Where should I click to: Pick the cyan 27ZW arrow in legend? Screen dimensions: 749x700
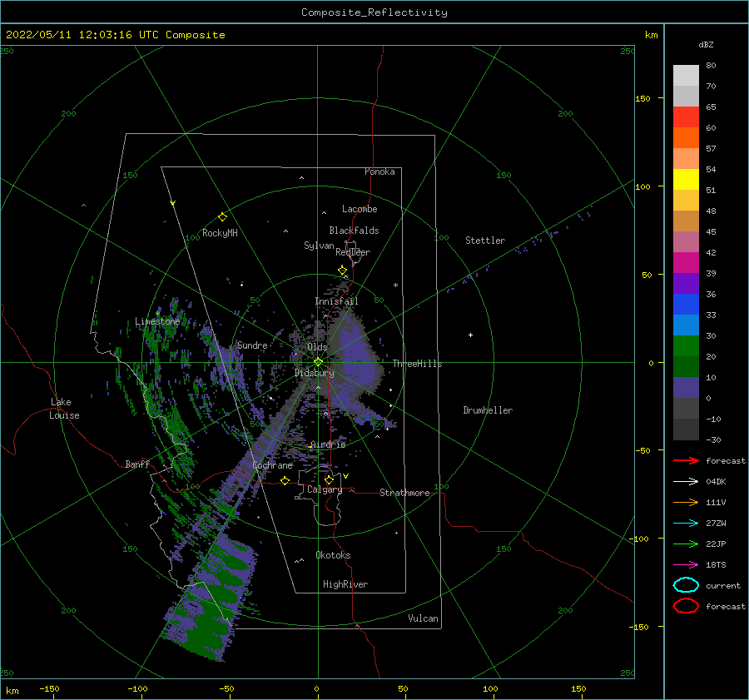click(686, 524)
